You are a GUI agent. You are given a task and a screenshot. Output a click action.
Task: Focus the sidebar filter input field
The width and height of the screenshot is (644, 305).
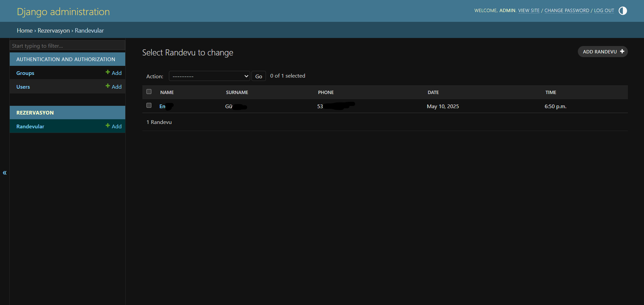pos(67,45)
